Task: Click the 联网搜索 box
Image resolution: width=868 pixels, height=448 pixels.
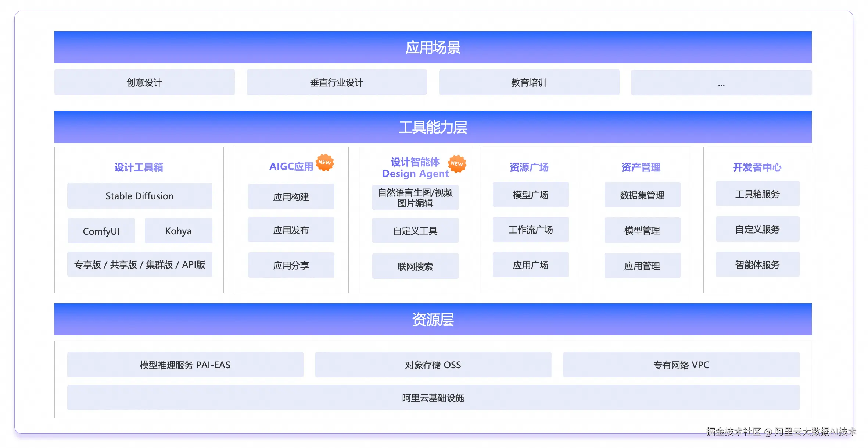Action: [x=415, y=266]
